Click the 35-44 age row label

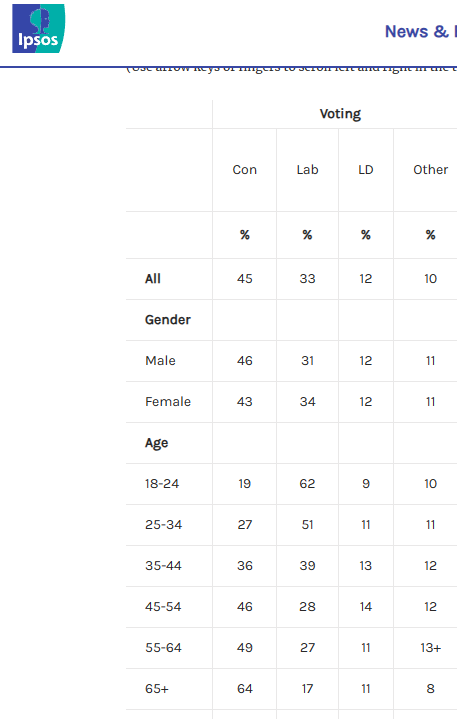[x=163, y=565]
